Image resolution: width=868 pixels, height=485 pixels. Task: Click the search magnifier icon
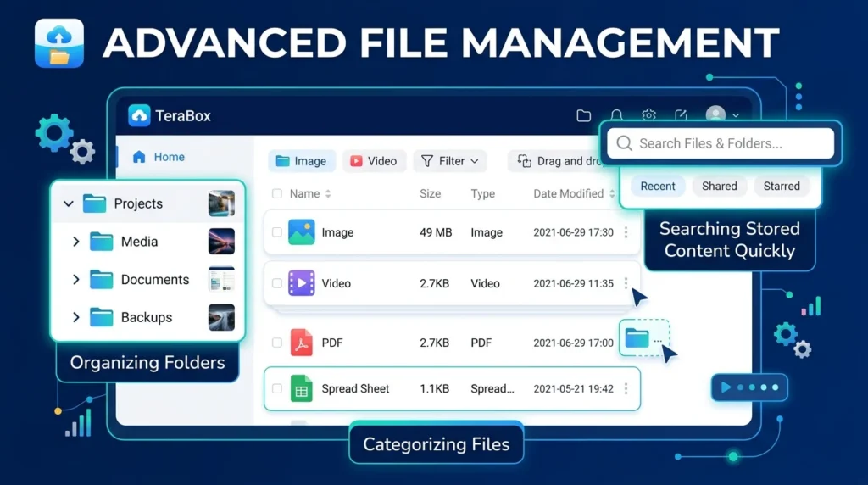tap(625, 143)
